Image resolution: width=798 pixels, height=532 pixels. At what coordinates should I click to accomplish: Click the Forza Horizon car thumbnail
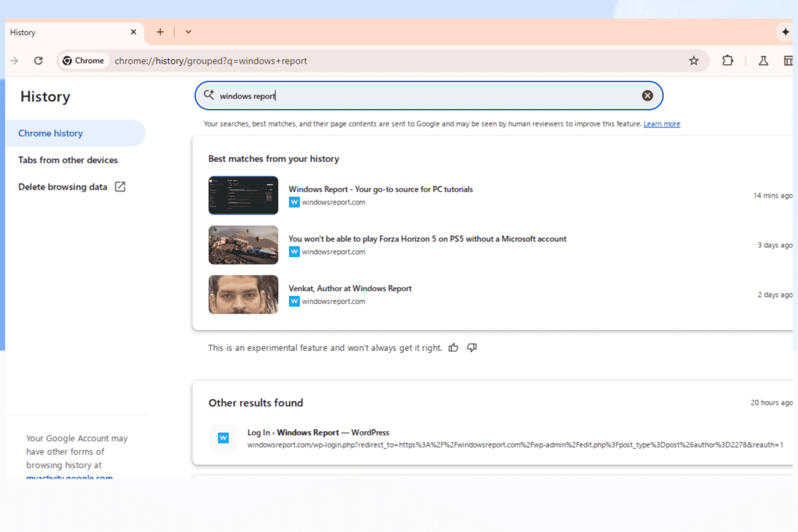[x=243, y=245]
